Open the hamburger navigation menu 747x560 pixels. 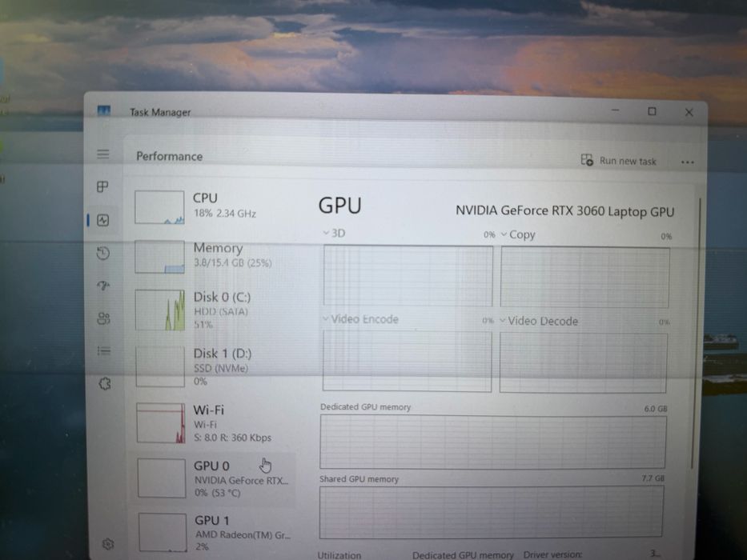pyautogui.click(x=103, y=154)
